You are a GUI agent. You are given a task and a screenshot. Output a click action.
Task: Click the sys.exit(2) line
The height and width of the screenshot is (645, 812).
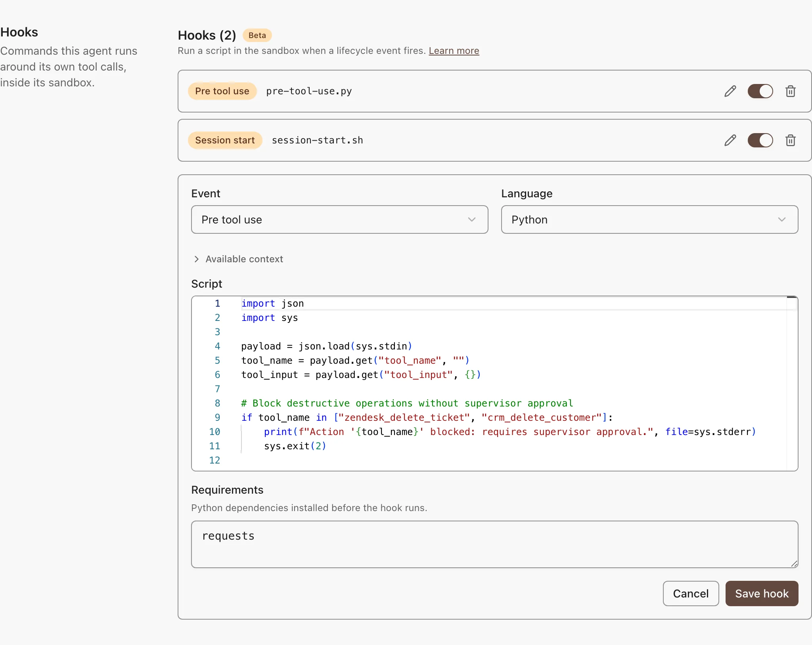coord(295,446)
